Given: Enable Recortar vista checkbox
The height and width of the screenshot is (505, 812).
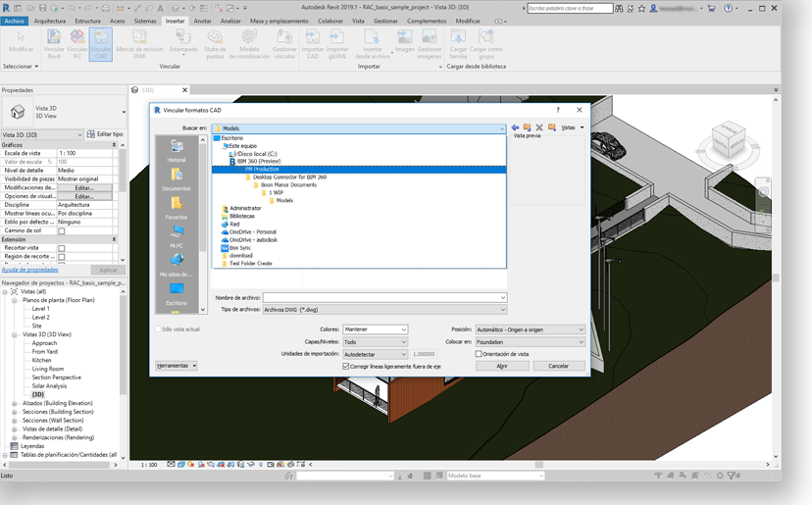Looking at the screenshot, I should coord(62,248).
